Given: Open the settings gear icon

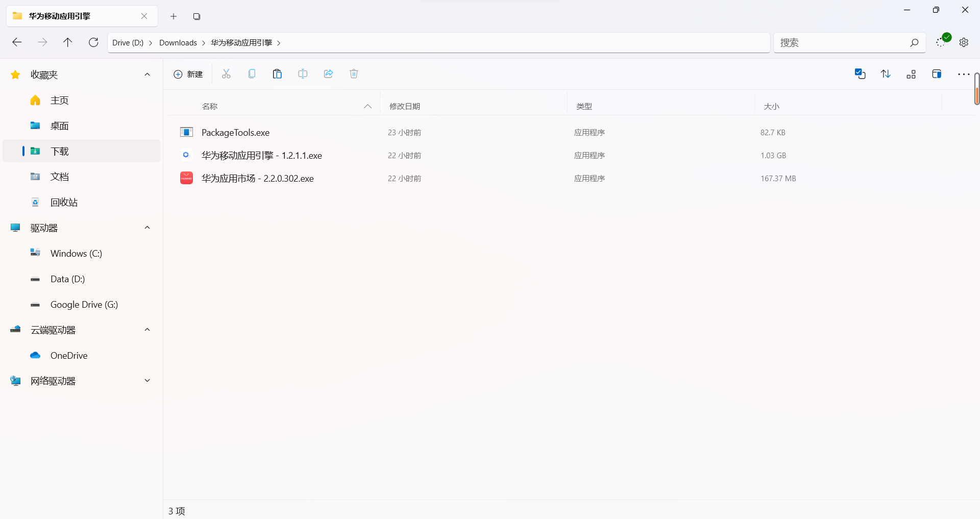Looking at the screenshot, I should [x=964, y=42].
